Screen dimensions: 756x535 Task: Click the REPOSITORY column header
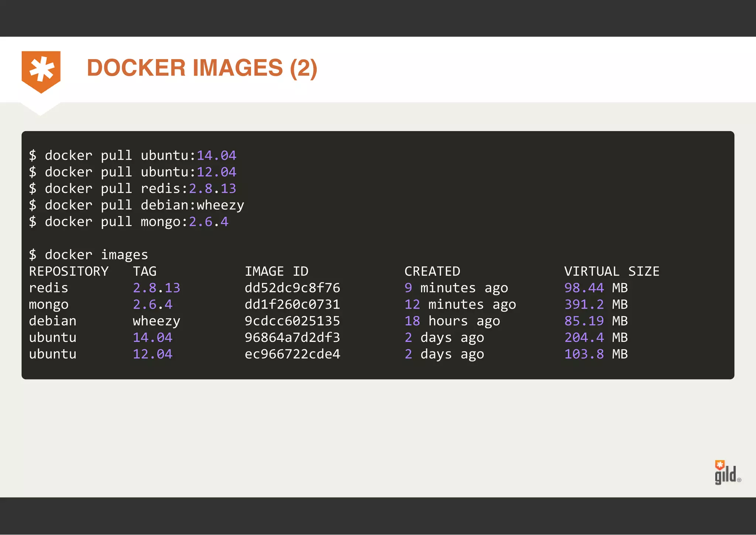(x=69, y=271)
